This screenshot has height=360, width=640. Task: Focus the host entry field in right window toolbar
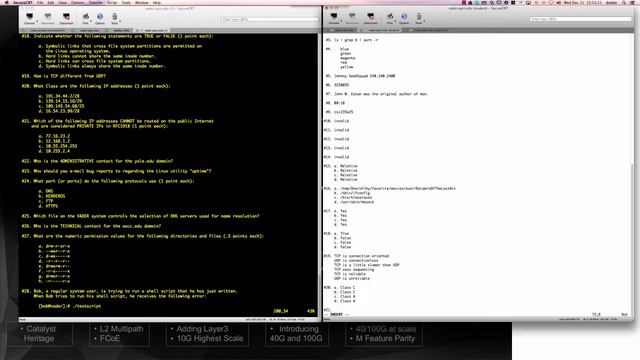click(x=580, y=19)
